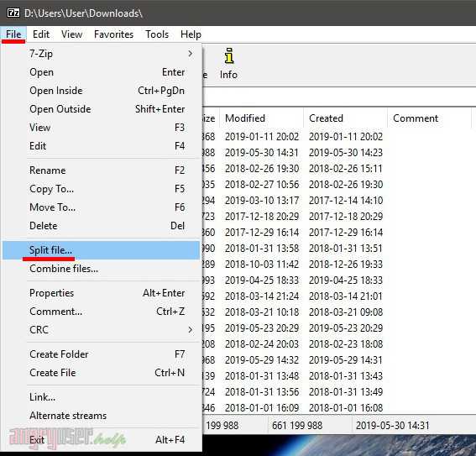476x456 pixels.
Task: Choose Move To... menu entry
Action: click(102, 207)
